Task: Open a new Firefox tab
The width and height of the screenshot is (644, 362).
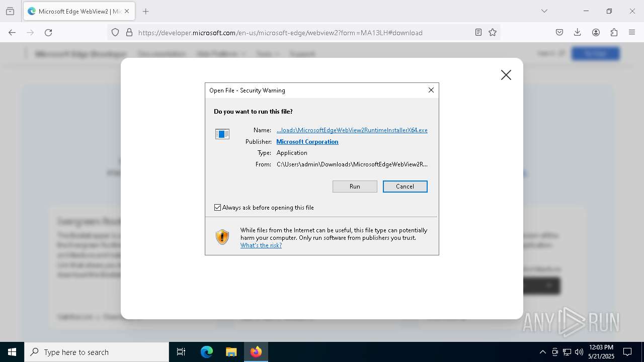Action: click(x=145, y=11)
